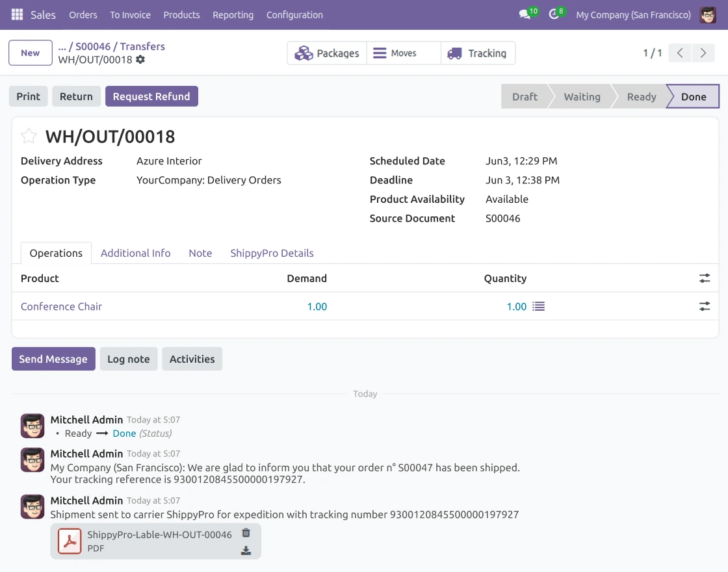Screen dimensions: 728x572
Task: Sort by the Product column header
Action: pyautogui.click(x=40, y=278)
